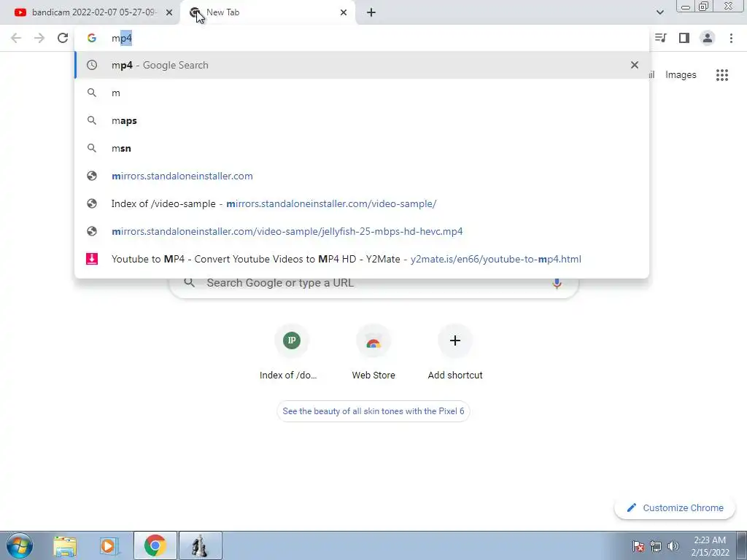Open a new tab with plus button
This screenshot has height=560, width=747.
tap(371, 12)
